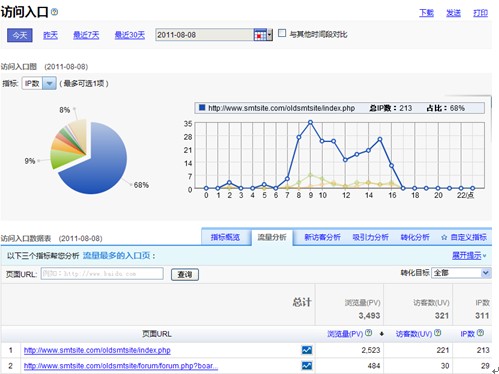Select 昨天 time range link

click(x=50, y=35)
